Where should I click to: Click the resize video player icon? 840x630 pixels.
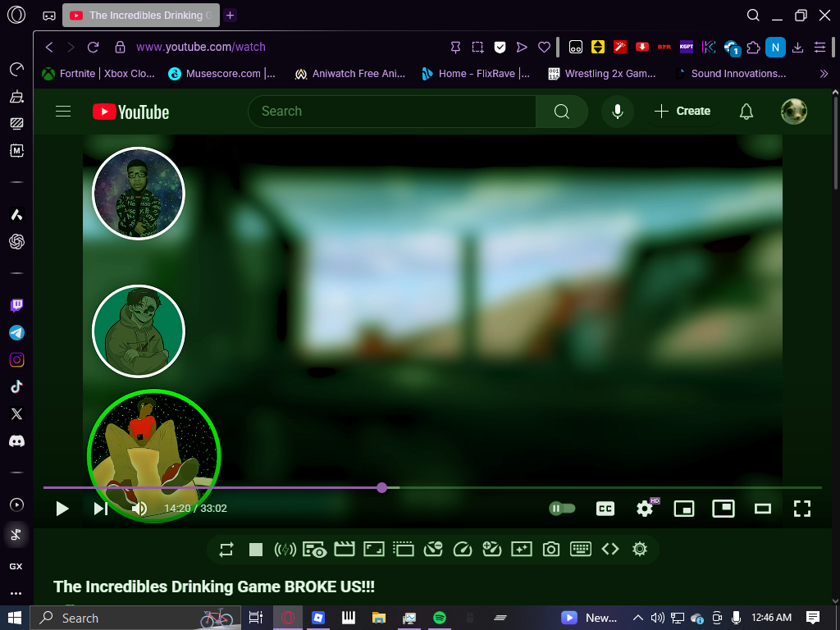[374, 549]
